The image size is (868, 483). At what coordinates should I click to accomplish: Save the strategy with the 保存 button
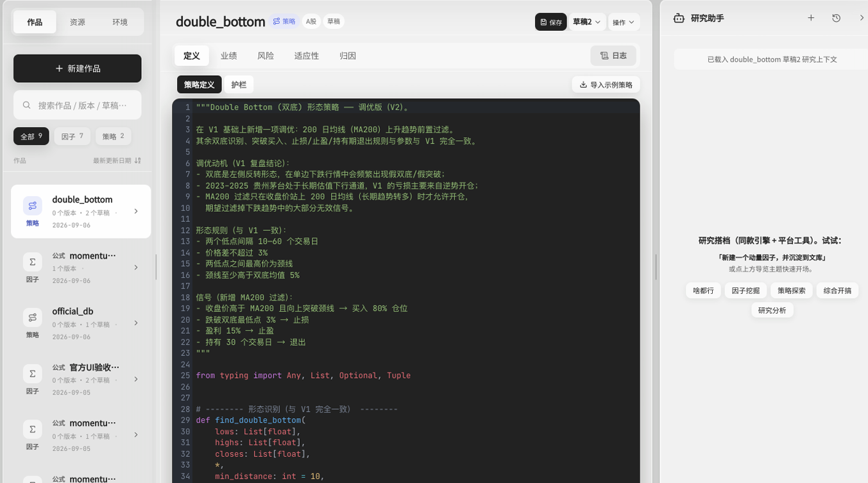(551, 22)
